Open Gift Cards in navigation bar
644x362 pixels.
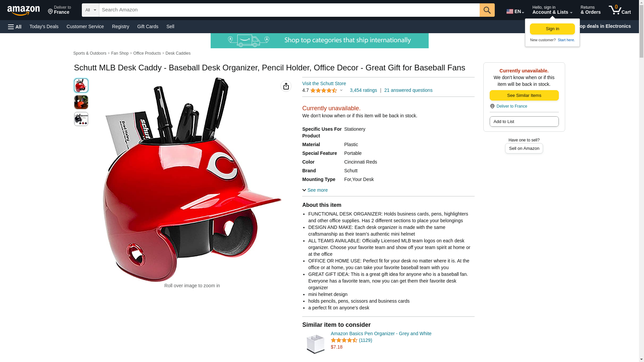(148, 26)
